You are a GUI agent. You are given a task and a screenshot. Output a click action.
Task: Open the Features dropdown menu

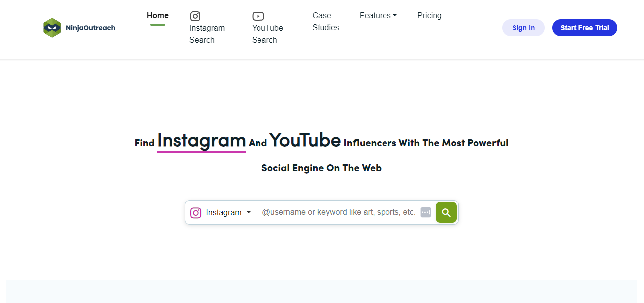point(378,16)
